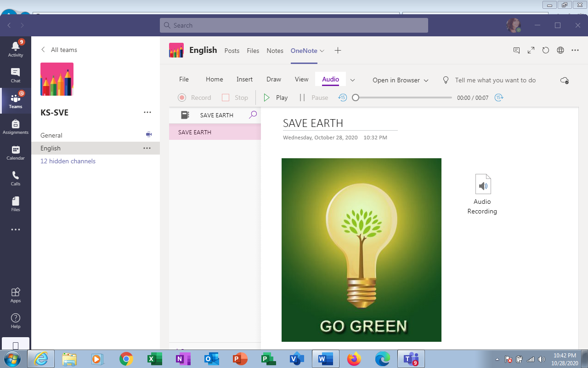Switch to the Insert ribbon tab
The height and width of the screenshot is (368, 588).
pyautogui.click(x=244, y=79)
